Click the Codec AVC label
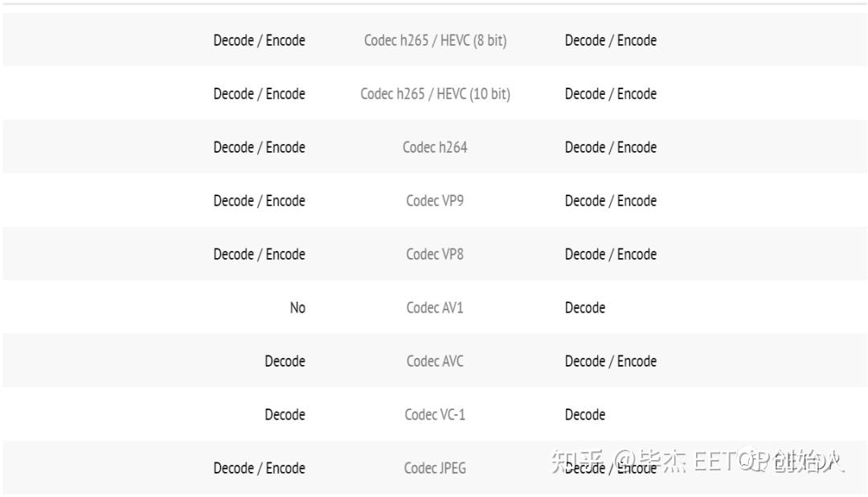The height and width of the screenshot is (497, 868). pyautogui.click(x=435, y=361)
